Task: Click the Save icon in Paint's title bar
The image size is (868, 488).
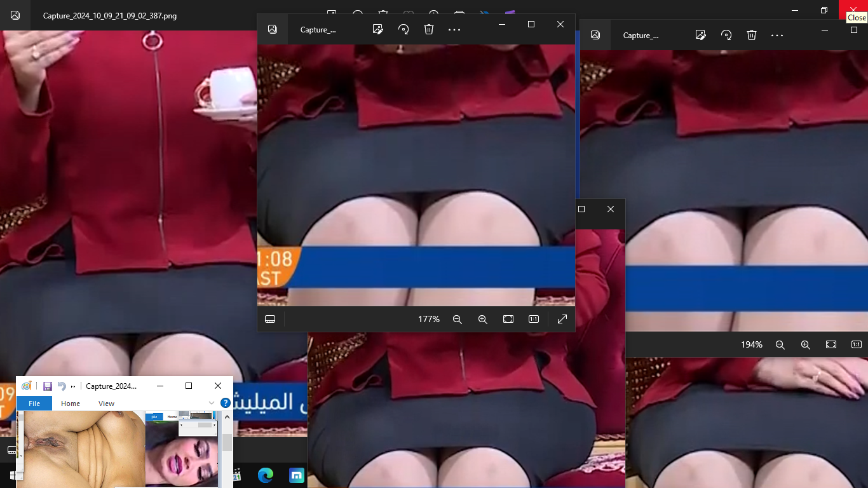Action: 48,386
